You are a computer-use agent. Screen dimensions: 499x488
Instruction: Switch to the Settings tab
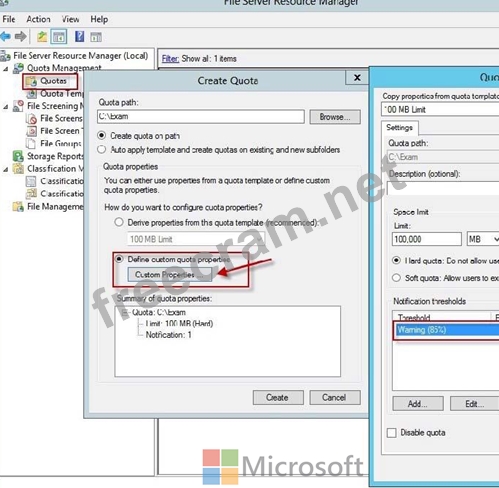pos(399,127)
